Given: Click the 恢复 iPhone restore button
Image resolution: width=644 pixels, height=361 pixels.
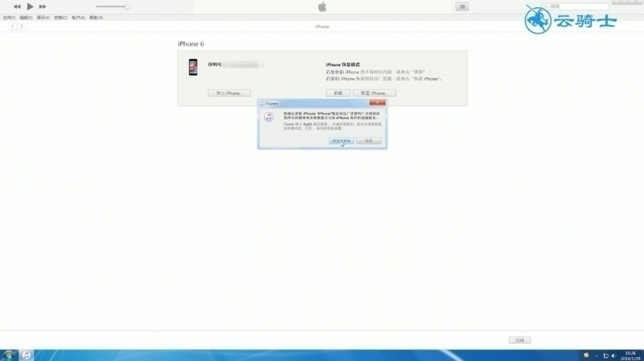Looking at the screenshot, I should [374, 93].
